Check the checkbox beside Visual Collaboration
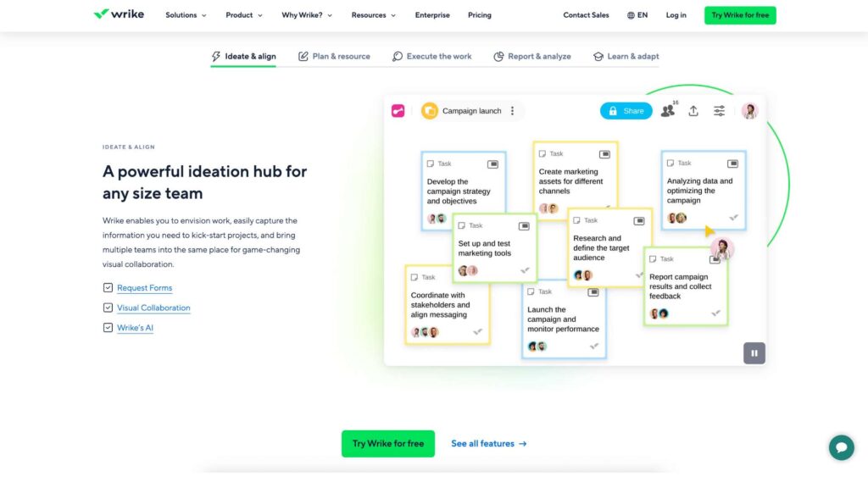The width and height of the screenshot is (868, 488). (x=108, y=307)
